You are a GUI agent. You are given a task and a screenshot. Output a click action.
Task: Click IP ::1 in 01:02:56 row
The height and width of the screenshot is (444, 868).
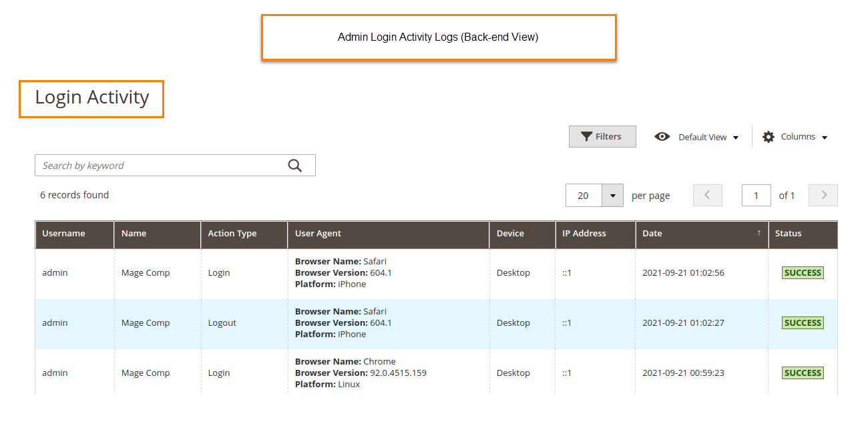567,273
